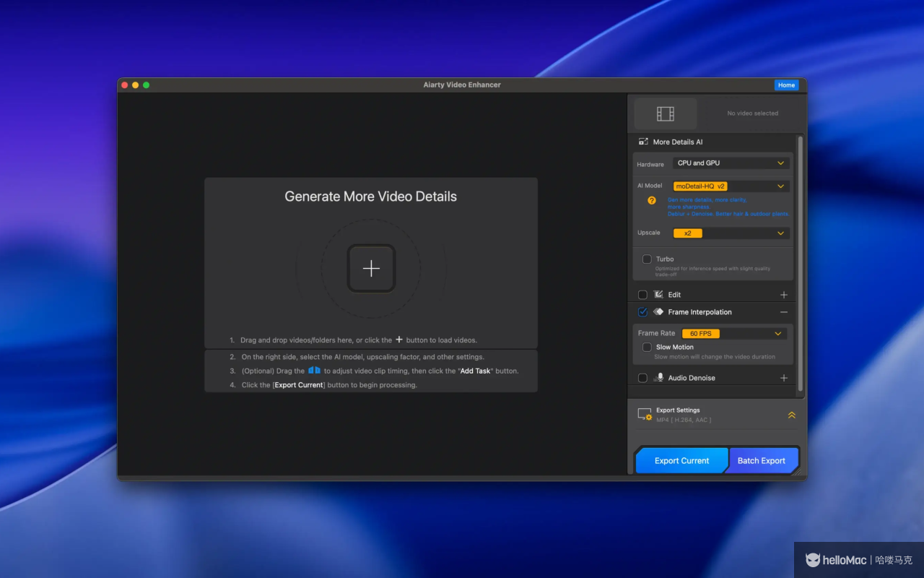The image size is (924, 578).
Task: Expand the Edit section with its plus
Action: tap(784, 295)
